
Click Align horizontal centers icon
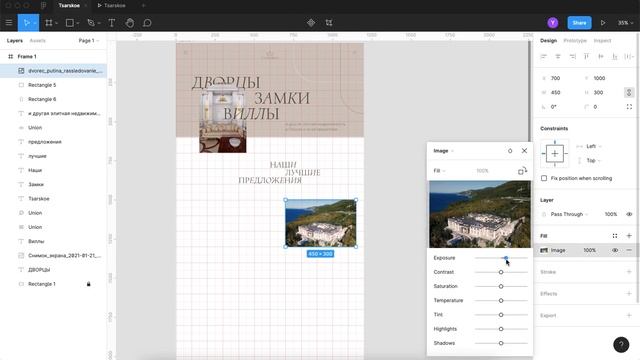click(x=558, y=56)
